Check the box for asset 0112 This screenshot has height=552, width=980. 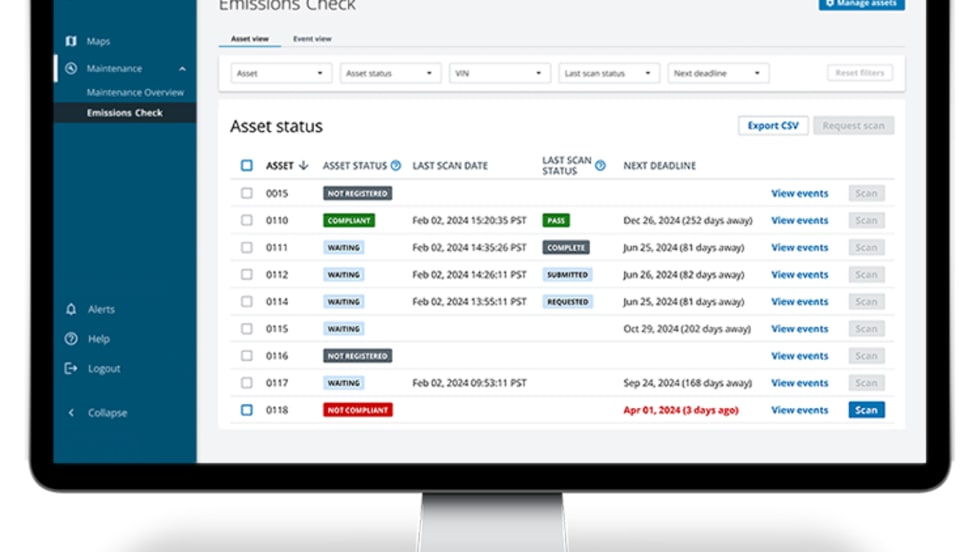pyautogui.click(x=247, y=274)
